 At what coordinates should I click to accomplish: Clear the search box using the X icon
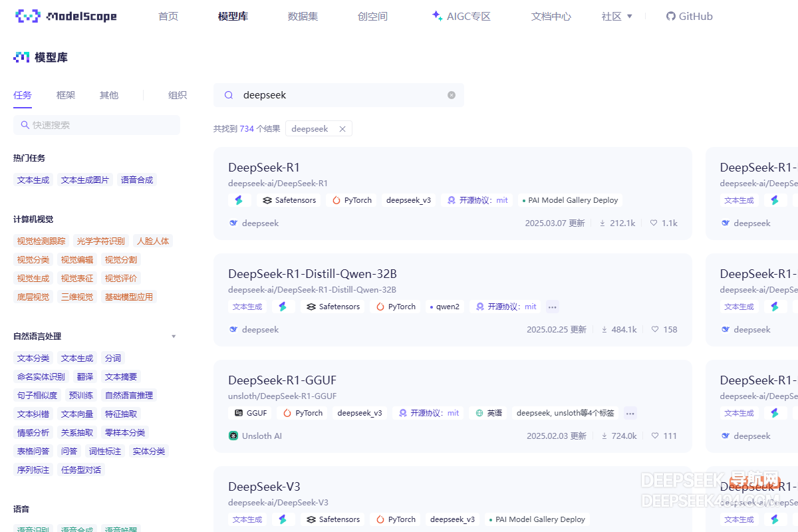pos(452,95)
